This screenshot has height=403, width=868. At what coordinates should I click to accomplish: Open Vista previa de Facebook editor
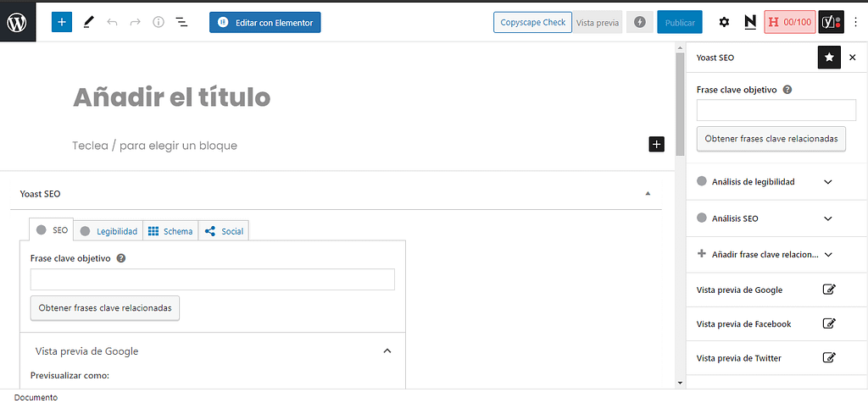pyautogui.click(x=829, y=324)
